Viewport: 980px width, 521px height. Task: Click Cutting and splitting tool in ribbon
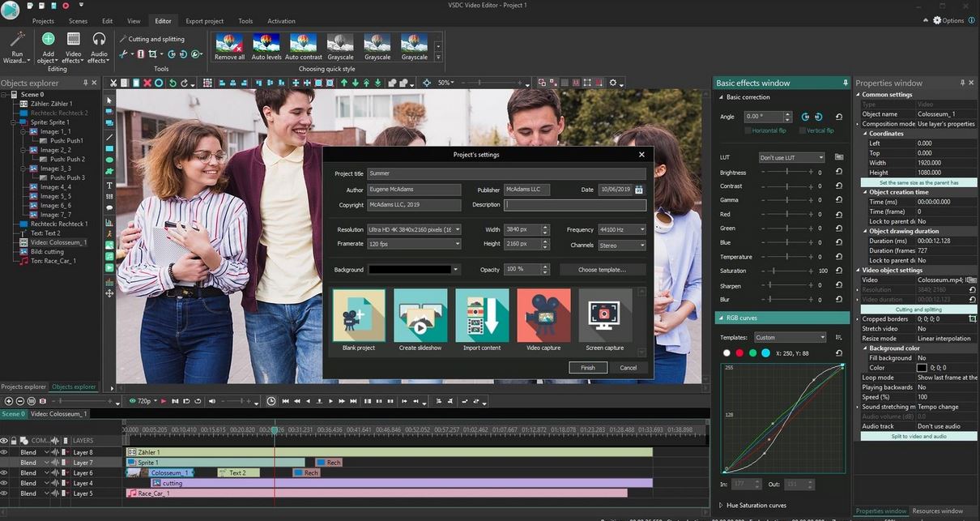[151, 39]
